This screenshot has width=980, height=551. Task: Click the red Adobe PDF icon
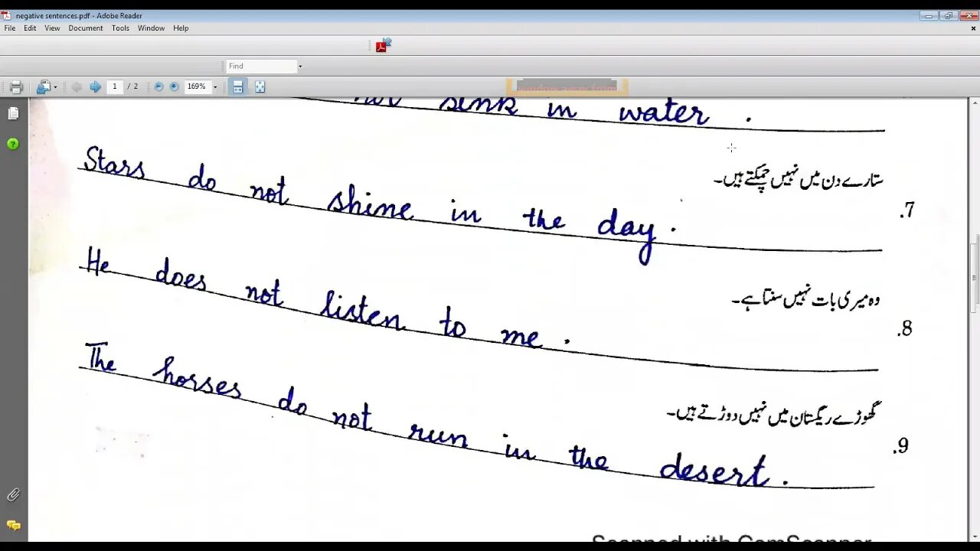point(382,46)
